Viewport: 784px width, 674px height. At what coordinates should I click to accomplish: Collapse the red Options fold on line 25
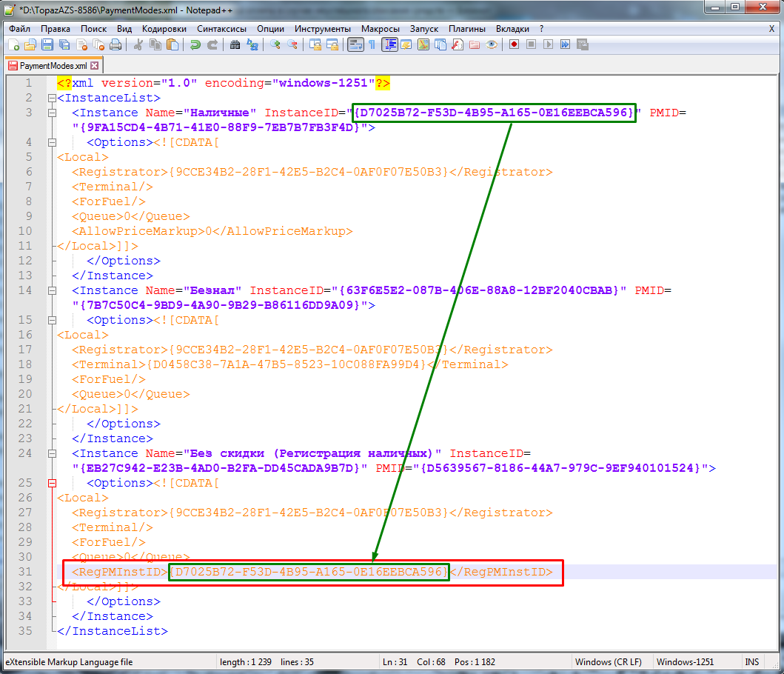pyautogui.click(x=52, y=484)
